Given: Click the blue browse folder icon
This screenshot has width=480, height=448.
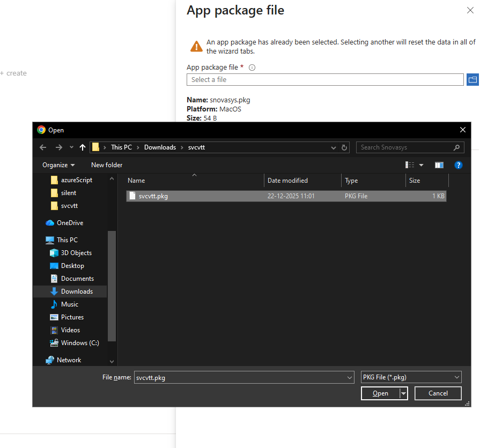Looking at the screenshot, I should pos(472,79).
